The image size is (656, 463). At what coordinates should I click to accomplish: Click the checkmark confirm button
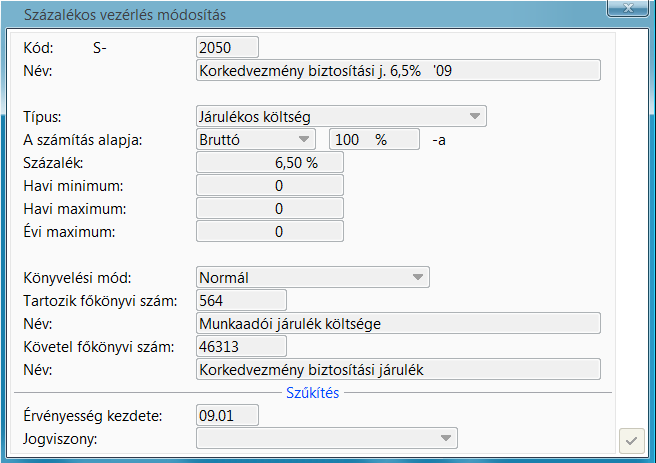pyautogui.click(x=631, y=439)
